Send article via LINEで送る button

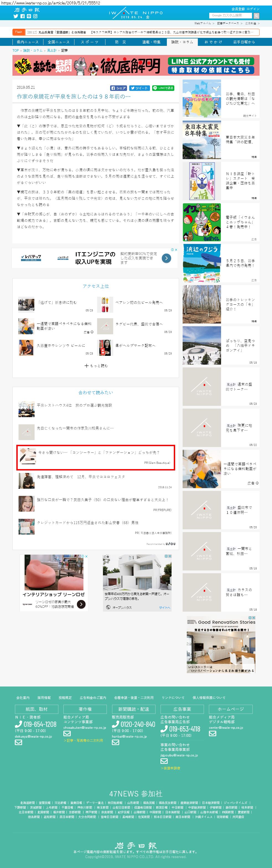(163, 88)
